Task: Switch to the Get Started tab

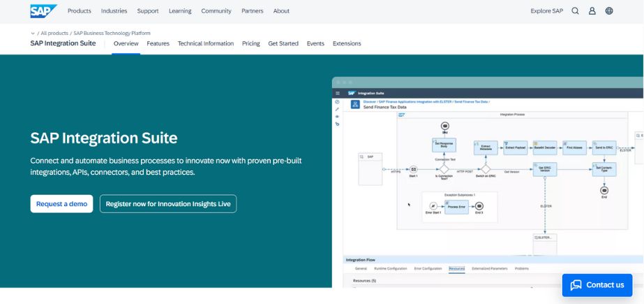Action: point(283,43)
